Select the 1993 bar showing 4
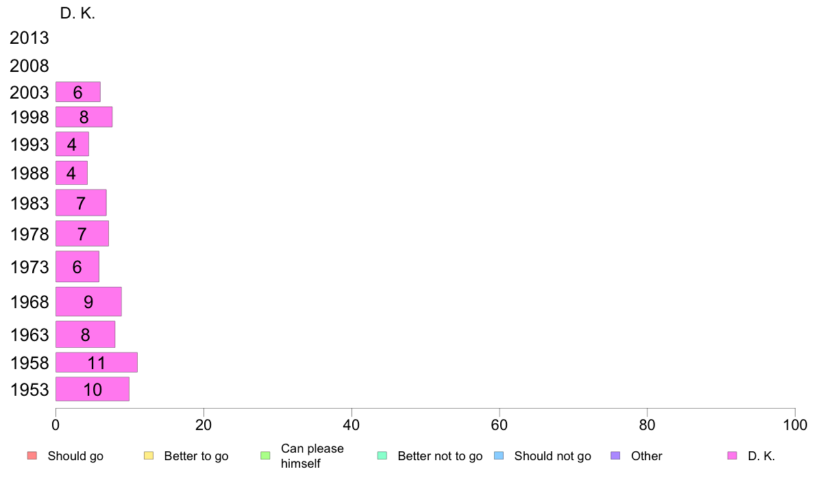This screenshot has height=504, width=814. 72,144
